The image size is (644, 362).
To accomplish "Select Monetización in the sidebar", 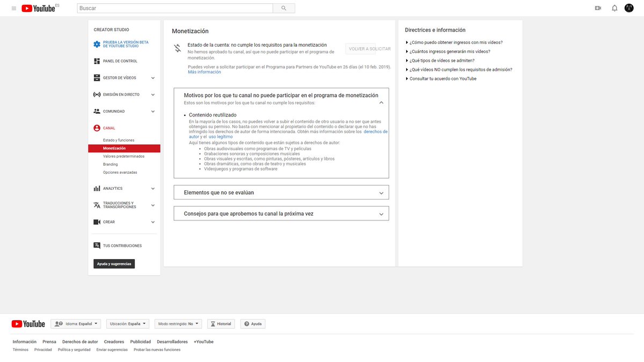I will [124, 149].
